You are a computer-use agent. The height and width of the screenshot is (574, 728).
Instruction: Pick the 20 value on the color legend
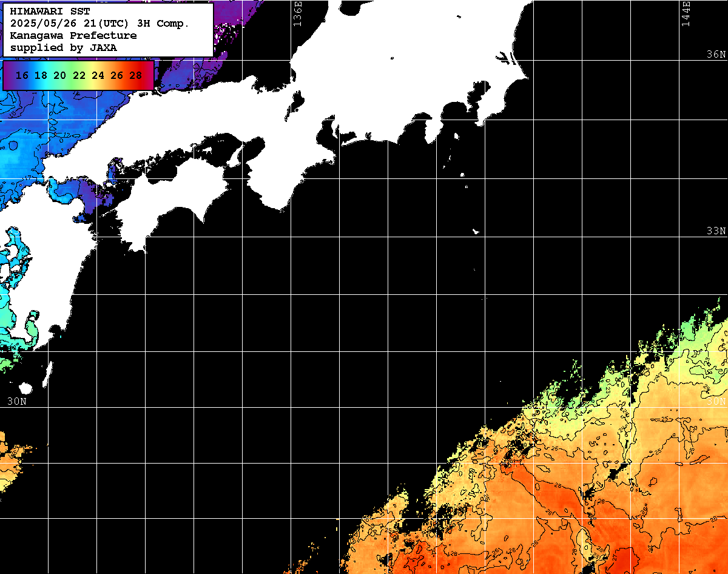(x=60, y=75)
